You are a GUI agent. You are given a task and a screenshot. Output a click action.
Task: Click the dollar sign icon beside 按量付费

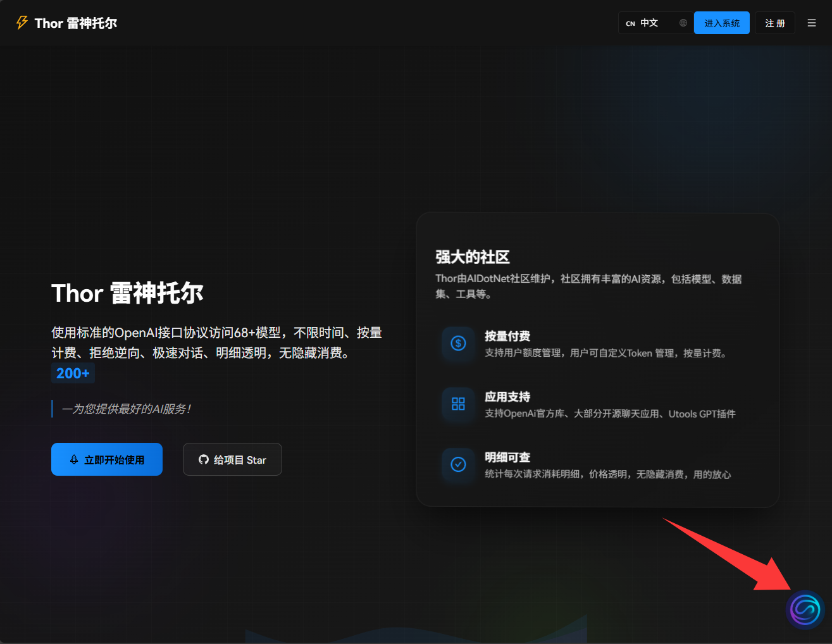tap(458, 343)
